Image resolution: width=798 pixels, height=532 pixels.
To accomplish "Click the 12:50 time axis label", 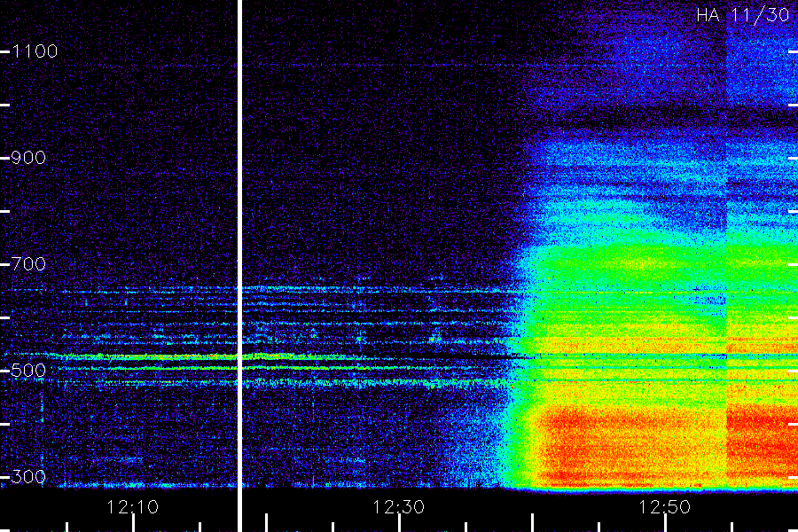I will [664, 506].
